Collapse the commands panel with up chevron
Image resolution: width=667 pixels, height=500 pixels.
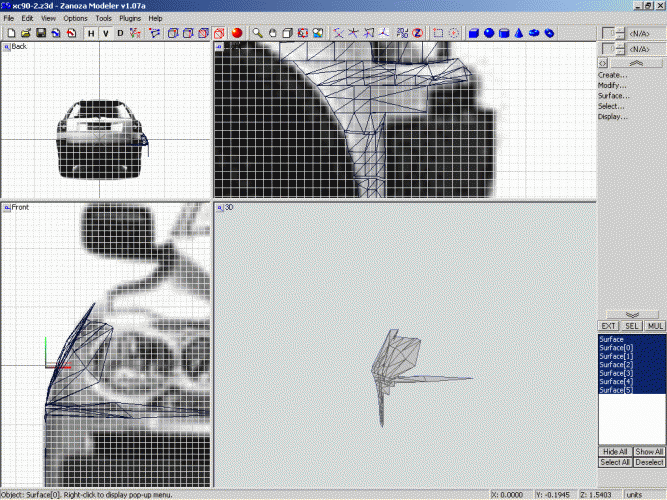(x=638, y=63)
